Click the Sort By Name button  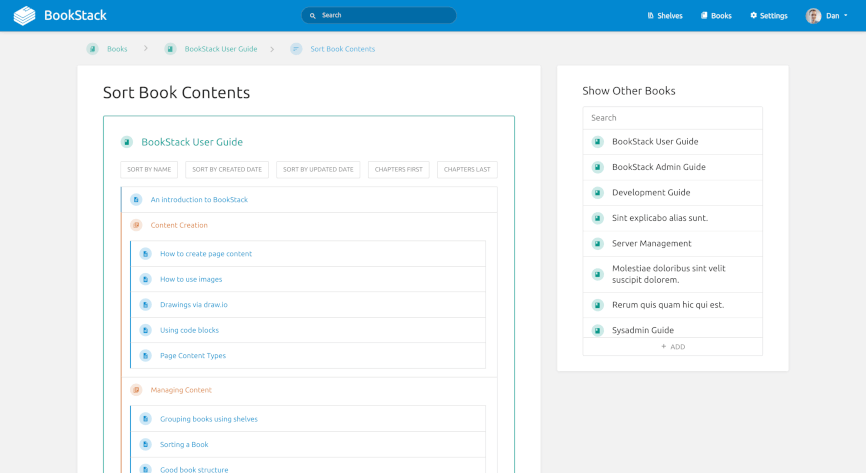[x=149, y=170]
